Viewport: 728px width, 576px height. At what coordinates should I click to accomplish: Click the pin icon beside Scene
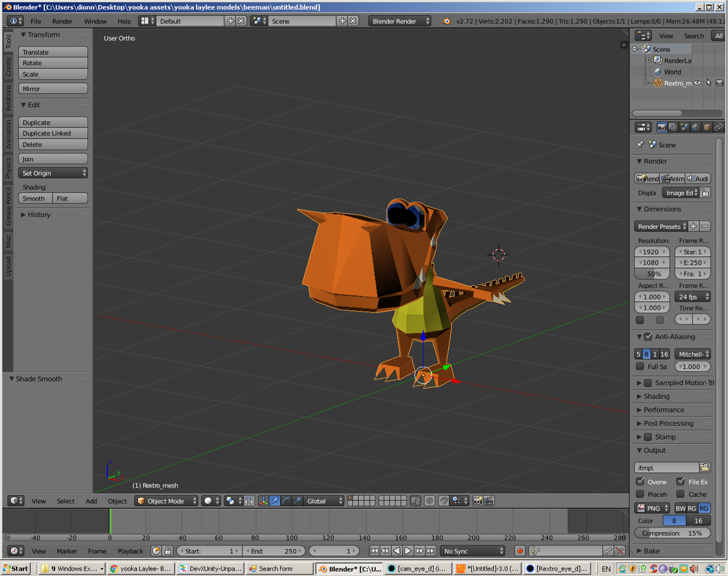(640, 145)
